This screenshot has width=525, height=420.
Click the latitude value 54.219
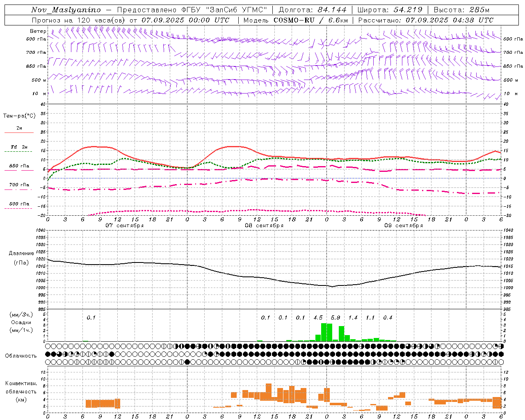(408, 10)
